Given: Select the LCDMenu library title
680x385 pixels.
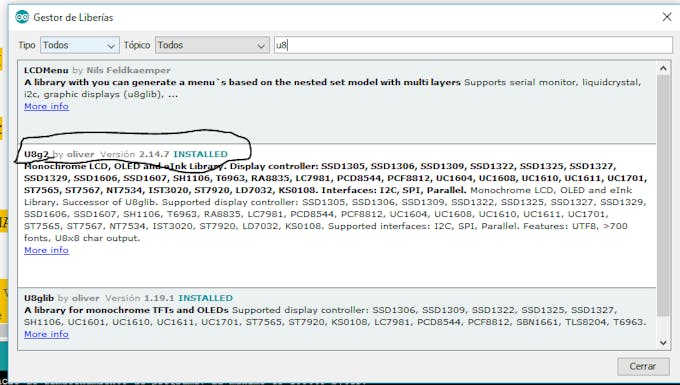Looking at the screenshot, I should pos(46,70).
